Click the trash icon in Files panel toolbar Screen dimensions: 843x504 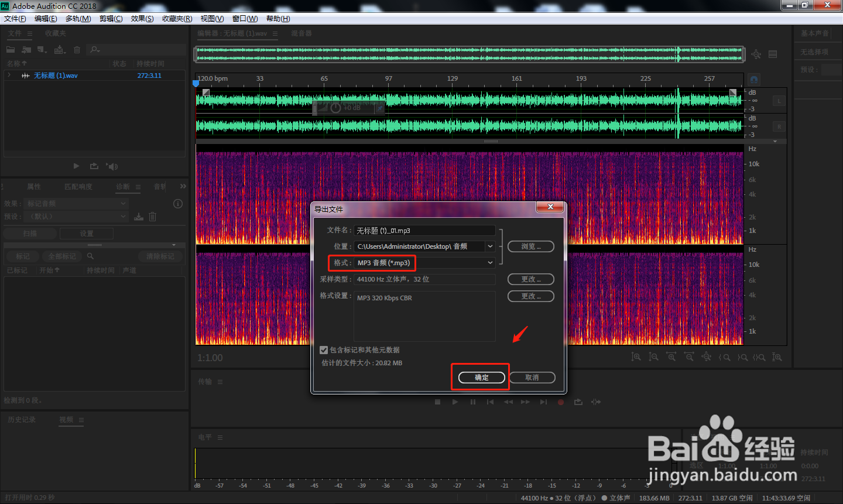click(x=77, y=50)
